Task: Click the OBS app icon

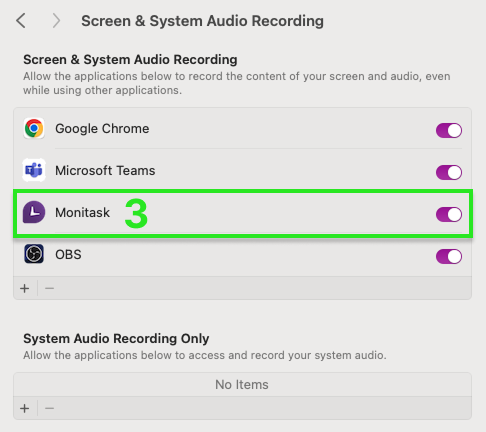Action: (34, 254)
